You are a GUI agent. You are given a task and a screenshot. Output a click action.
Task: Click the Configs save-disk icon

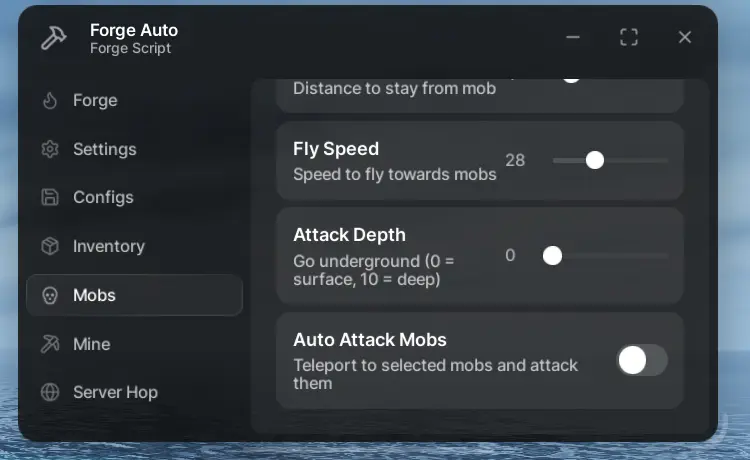point(50,198)
